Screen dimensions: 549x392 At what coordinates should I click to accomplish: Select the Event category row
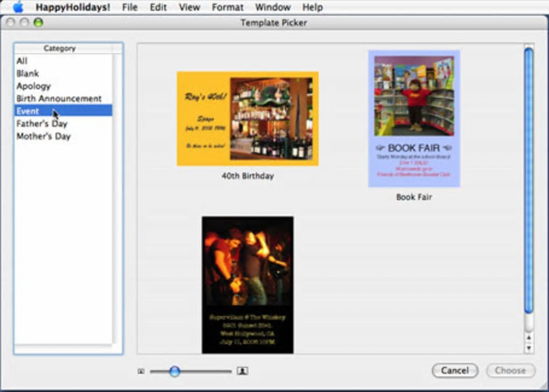[x=64, y=110]
